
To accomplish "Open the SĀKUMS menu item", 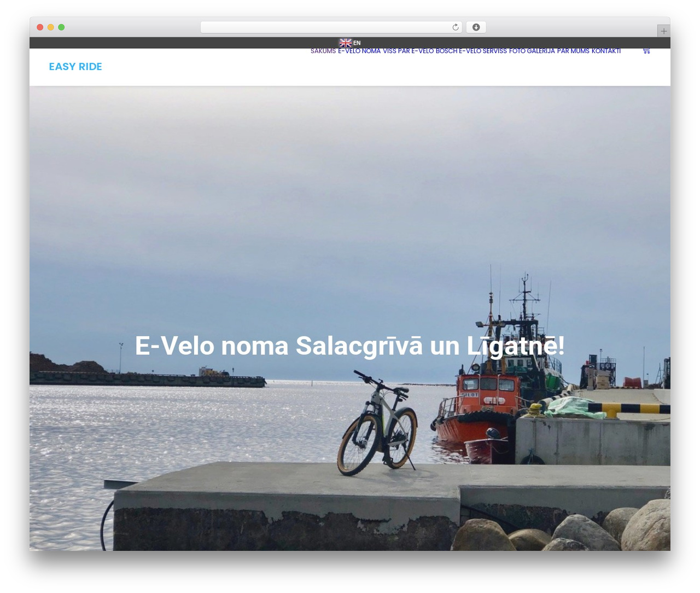I will (323, 51).
